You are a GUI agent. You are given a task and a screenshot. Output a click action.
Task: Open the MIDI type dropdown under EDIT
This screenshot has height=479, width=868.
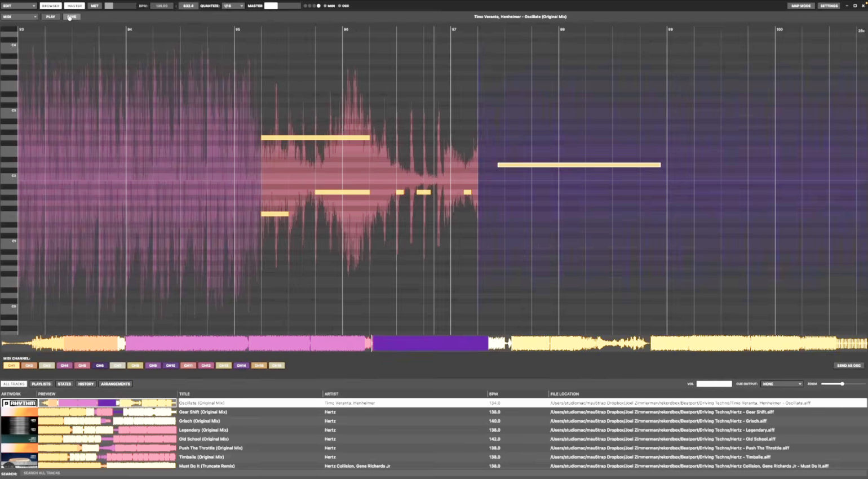coord(20,17)
